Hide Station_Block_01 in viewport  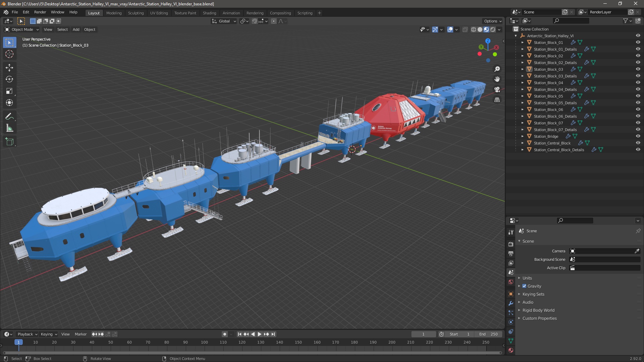click(x=638, y=42)
